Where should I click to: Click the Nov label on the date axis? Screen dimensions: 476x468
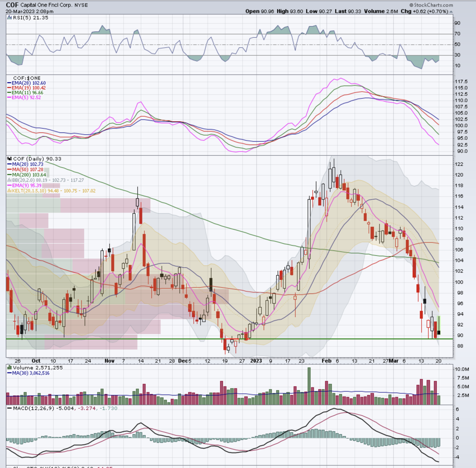(110, 361)
